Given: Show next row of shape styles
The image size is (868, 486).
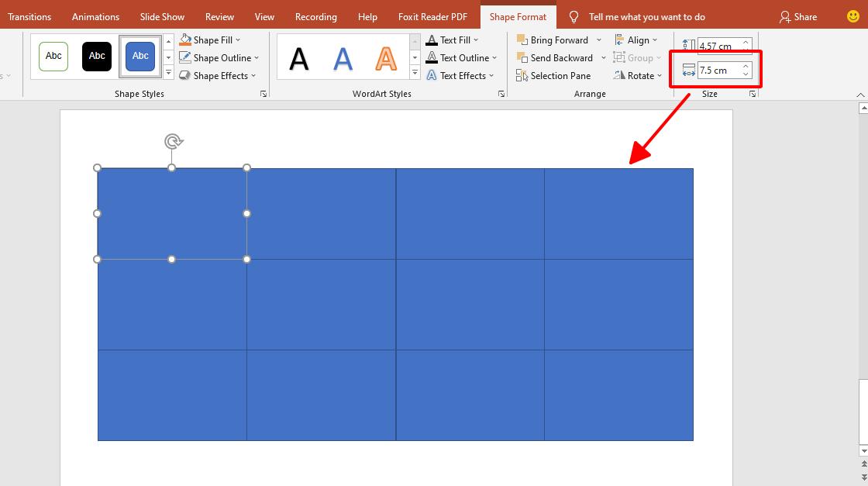Looking at the screenshot, I should click(169, 57).
